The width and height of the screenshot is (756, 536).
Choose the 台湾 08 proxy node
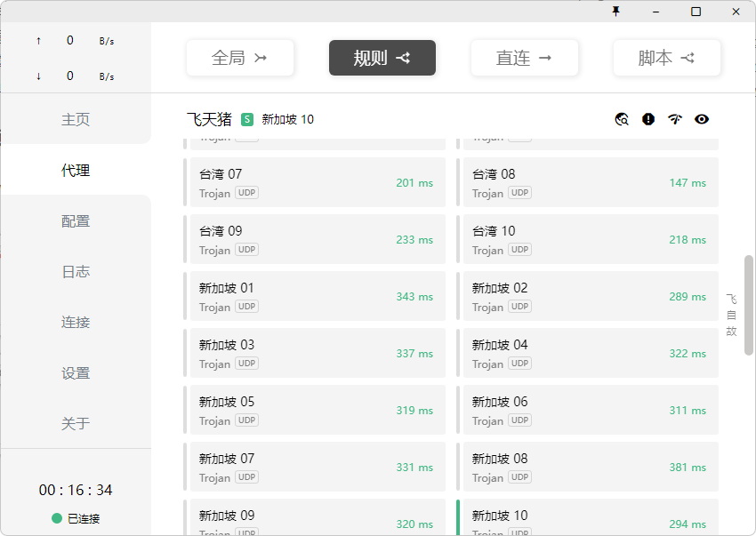point(591,183)
